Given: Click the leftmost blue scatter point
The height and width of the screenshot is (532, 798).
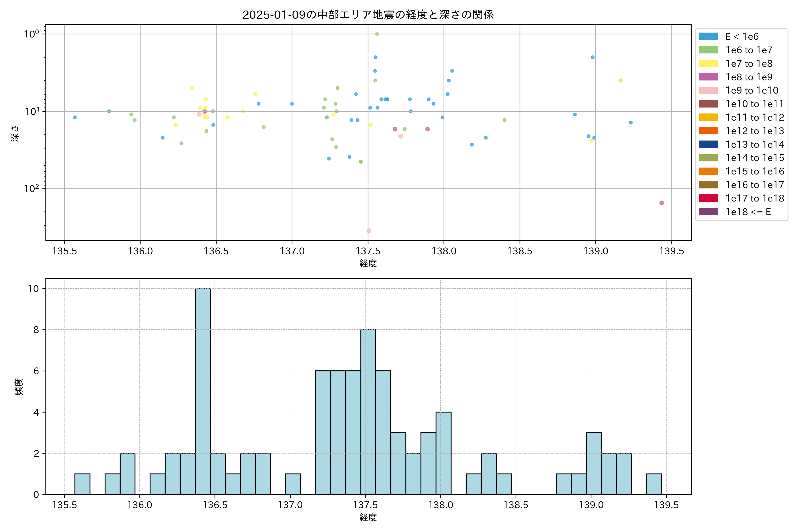Looking at the screenshot, I should pos(75,117).
